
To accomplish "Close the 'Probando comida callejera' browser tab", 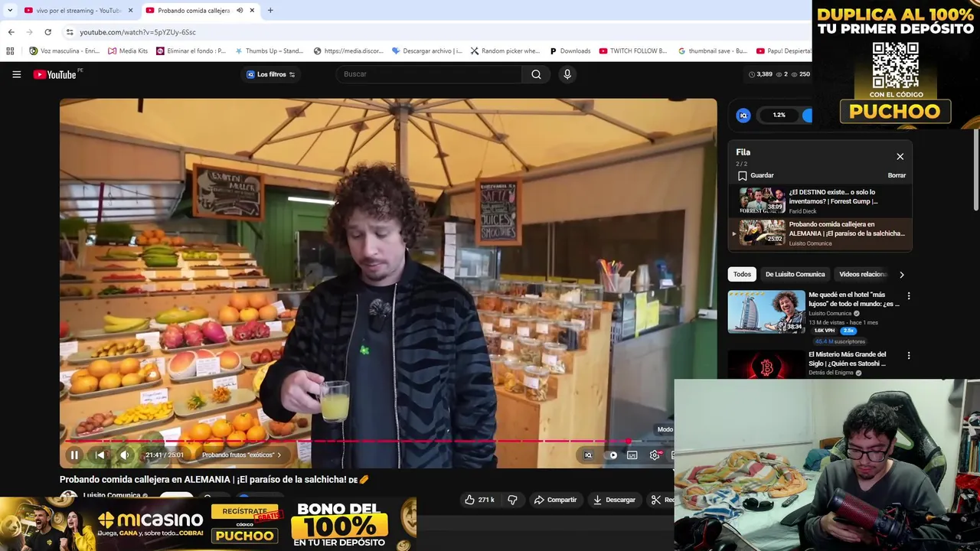I will [253, 11].
